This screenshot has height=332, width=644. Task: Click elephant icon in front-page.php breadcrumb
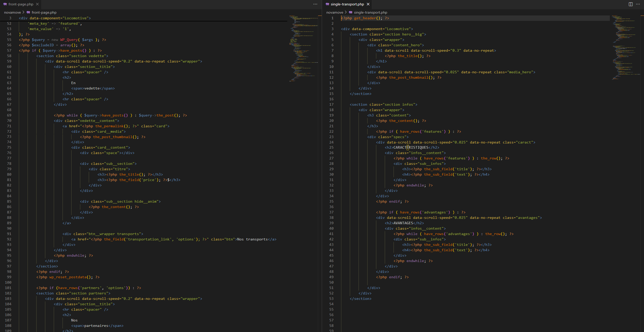(29, 12)
